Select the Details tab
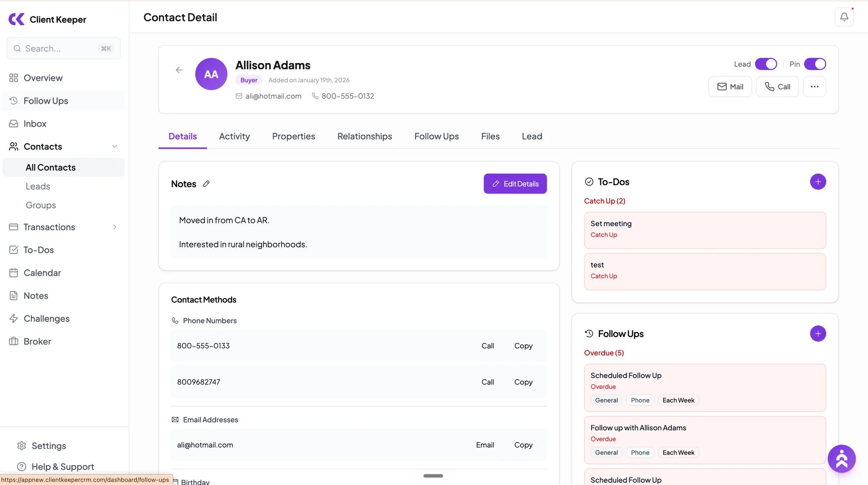868x485 pixels. coord(183,136)
